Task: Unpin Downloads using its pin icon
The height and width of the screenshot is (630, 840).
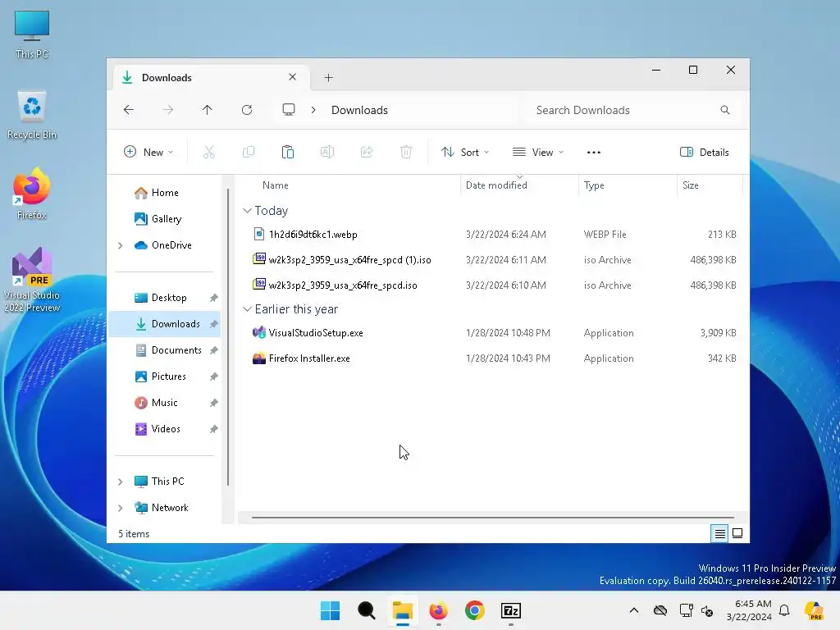Action: point(214,324)
